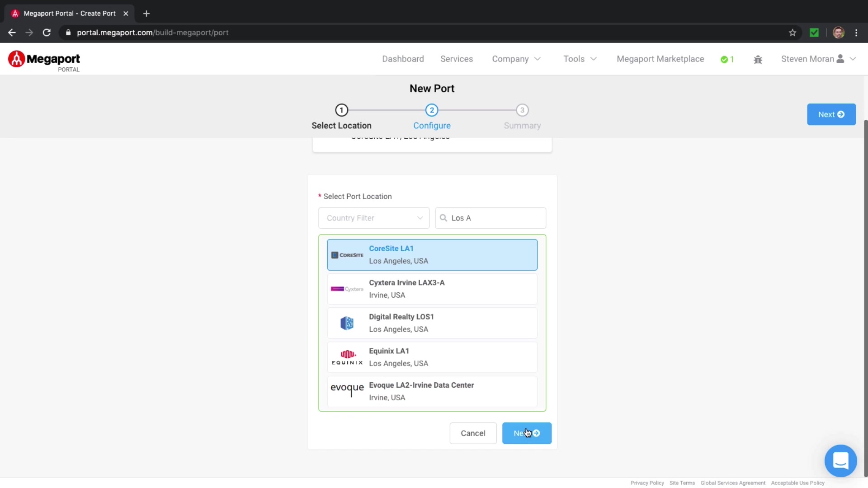The image size is (868, 488).
Task: Click the green service status indicator
Action: coord(727,59)
